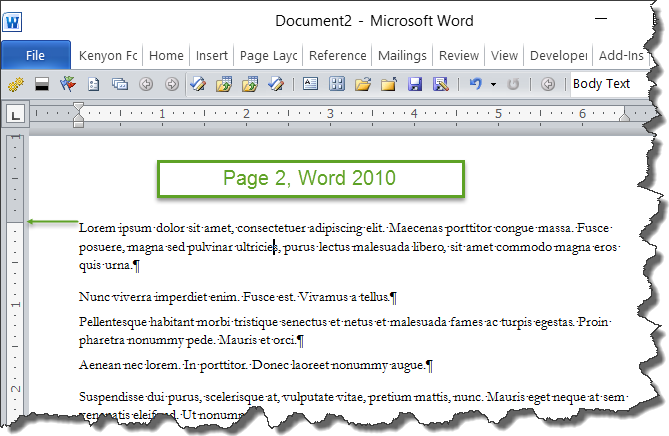Viewport: 669px width, 436px height.
Task: Click the black and white bar icon
Action: (x=42, y=84)
